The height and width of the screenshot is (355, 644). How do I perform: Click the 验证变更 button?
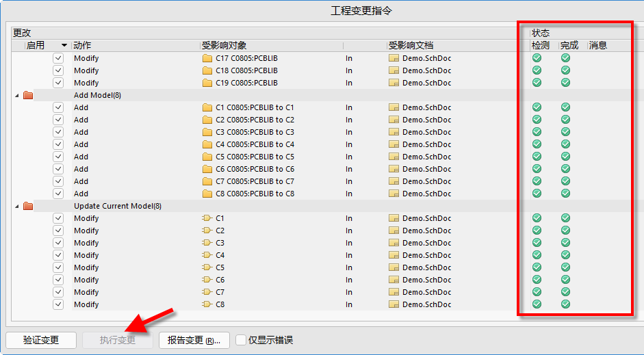coord(41,340)
